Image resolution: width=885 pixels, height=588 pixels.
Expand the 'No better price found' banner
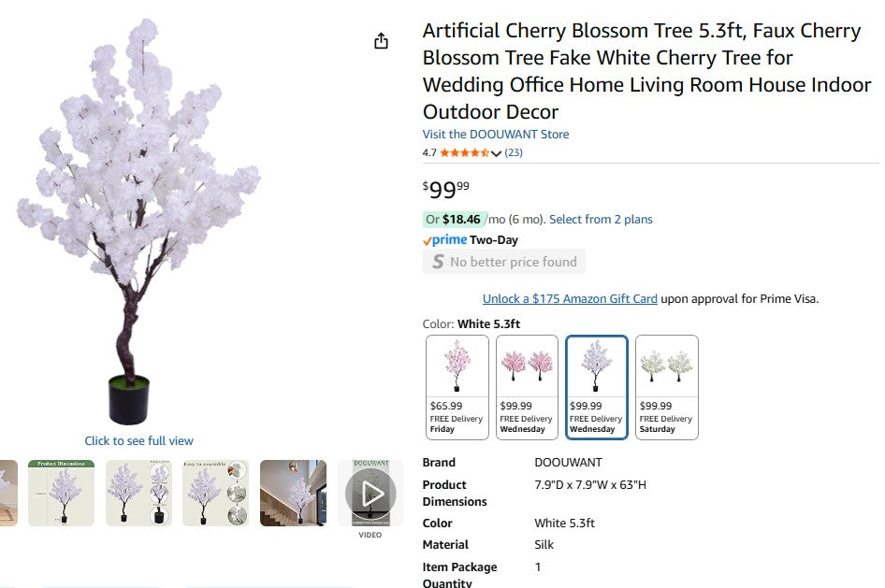[x=503, y=262]
